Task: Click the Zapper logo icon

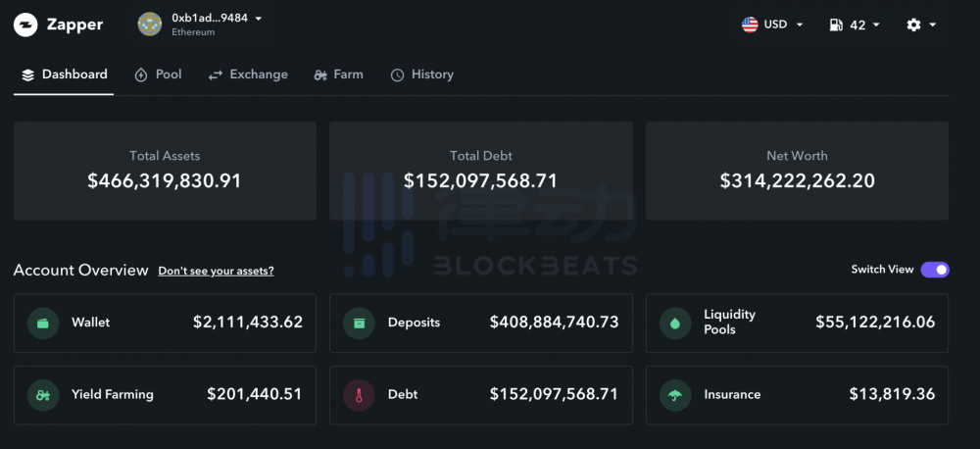Action: (x=25, y=25)
